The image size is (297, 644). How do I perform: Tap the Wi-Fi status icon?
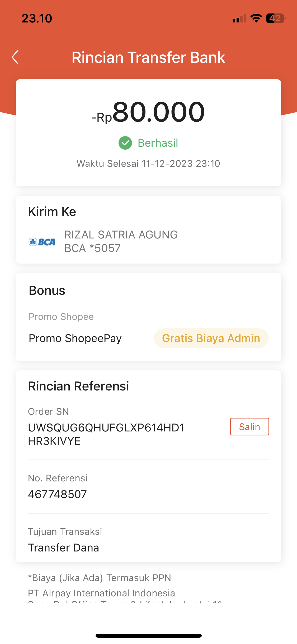(256, 18)
